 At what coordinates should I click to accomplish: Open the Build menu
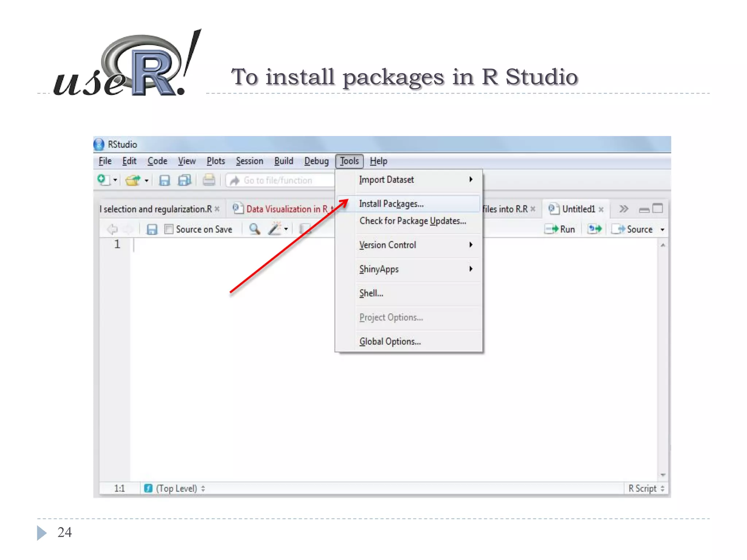[283, 161]
